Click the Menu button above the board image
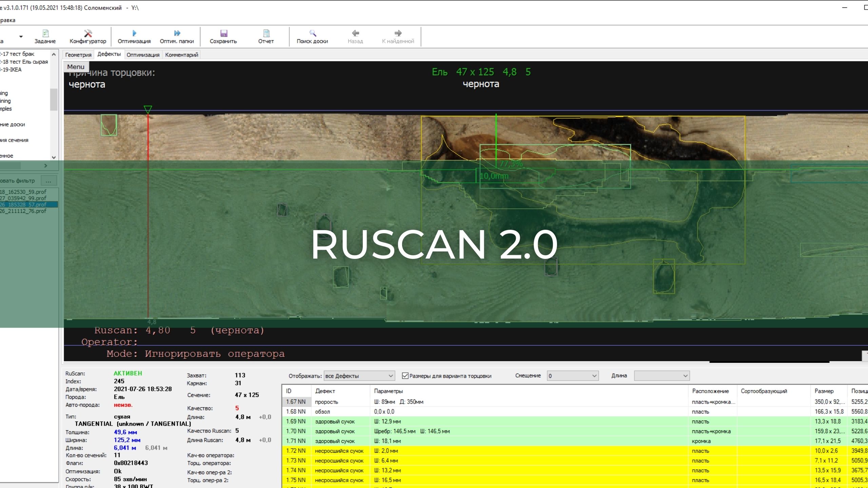Image resolution: width=868 pixels, height=488 pixels. [x=76, y=66]
